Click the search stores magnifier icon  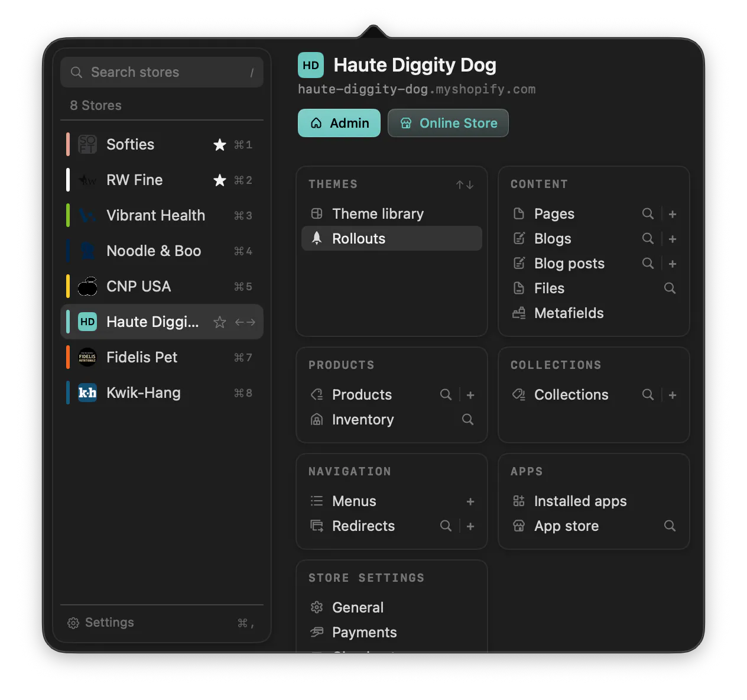point(76,72)
